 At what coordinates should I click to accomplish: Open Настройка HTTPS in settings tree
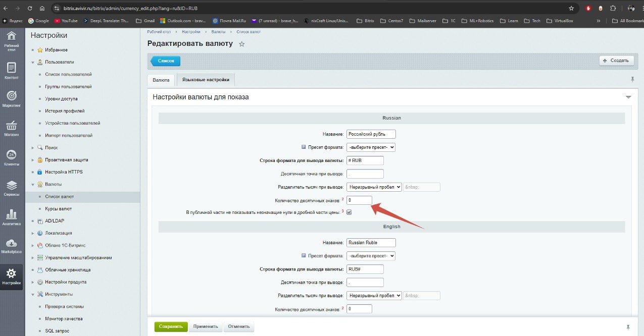click(x=64, y=172)
